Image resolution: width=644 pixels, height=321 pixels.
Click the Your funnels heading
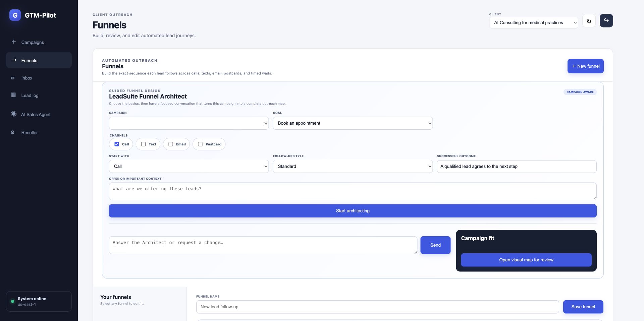[x=116, y=297]
